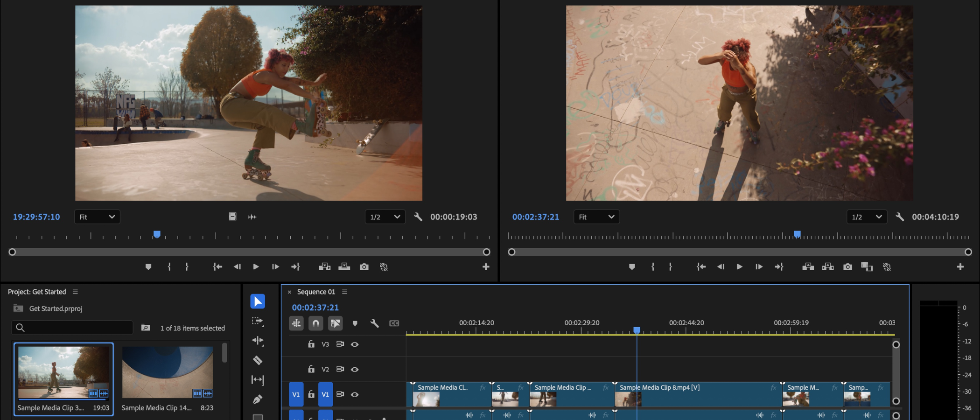Open the 1/2 playback resolution dropdown in Program Monitor
Viewport: 980px width, 420px height.
(x=866, y=217)
